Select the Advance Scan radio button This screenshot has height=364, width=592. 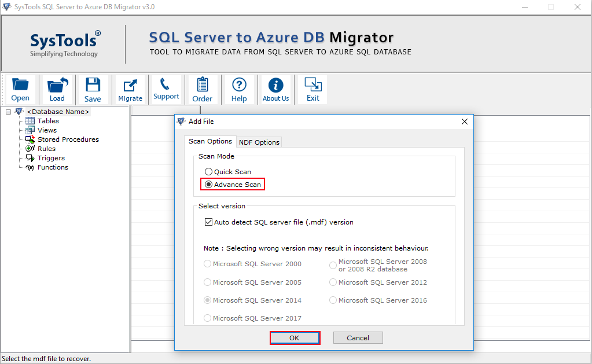click(208, 185)
